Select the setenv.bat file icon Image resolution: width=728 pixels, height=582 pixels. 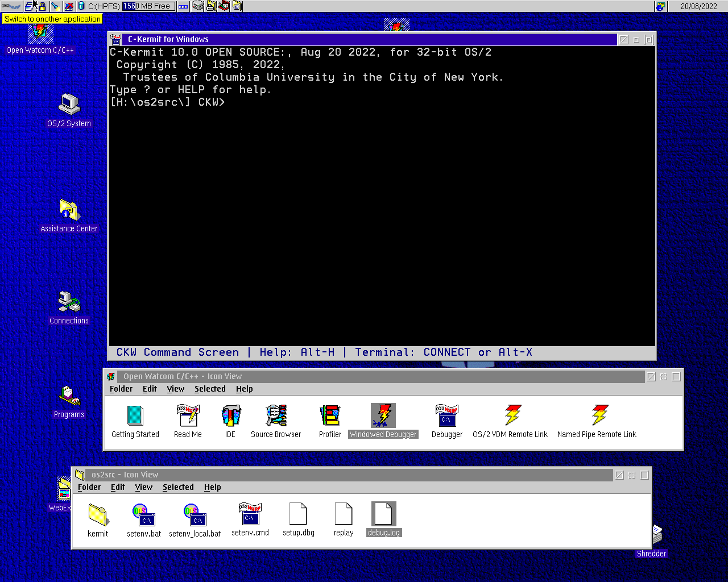[x=144, y=520]
